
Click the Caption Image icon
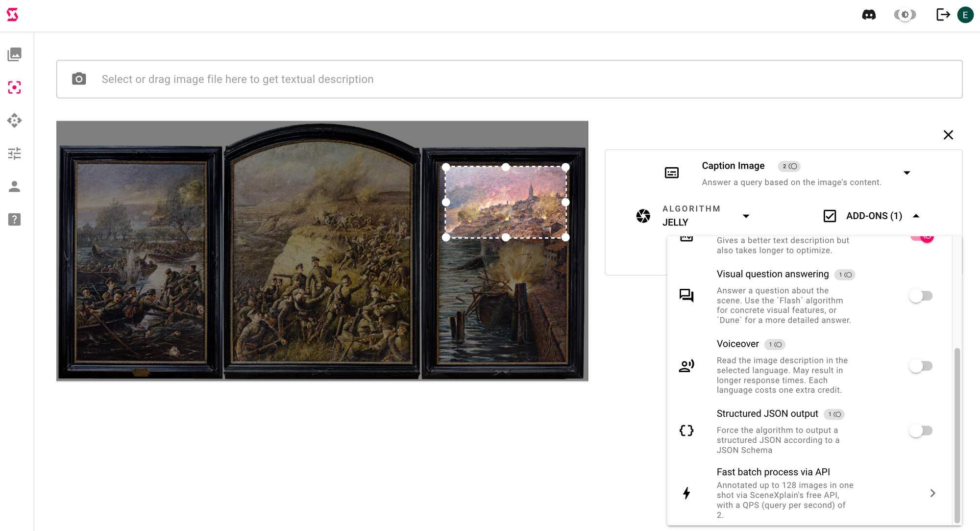click(x=672, y=173)
